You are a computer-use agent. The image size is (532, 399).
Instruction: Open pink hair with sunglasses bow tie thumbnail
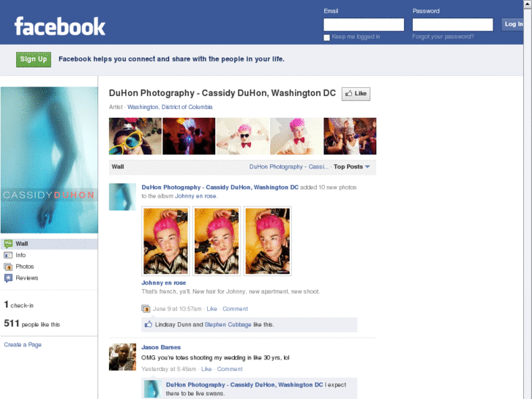pyautogui.click(x=243, y=136)
